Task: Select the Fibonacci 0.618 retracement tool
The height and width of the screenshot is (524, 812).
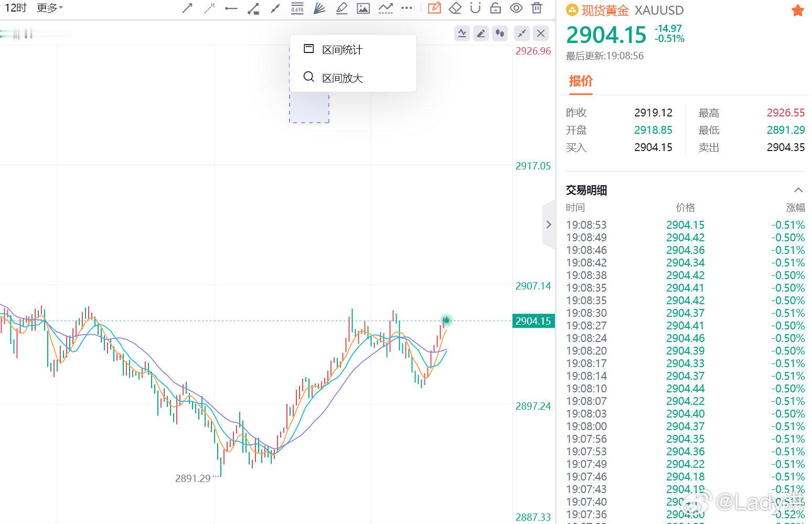Action: (x=297, y=8)
